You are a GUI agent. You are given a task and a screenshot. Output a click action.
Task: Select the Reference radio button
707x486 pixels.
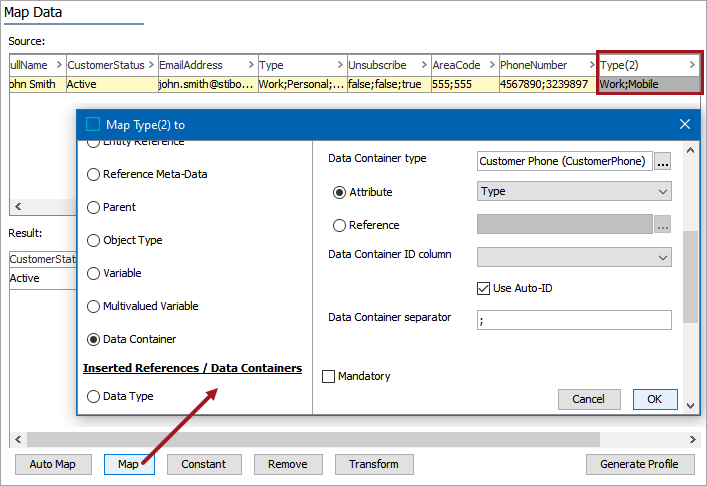pos(339,225)
